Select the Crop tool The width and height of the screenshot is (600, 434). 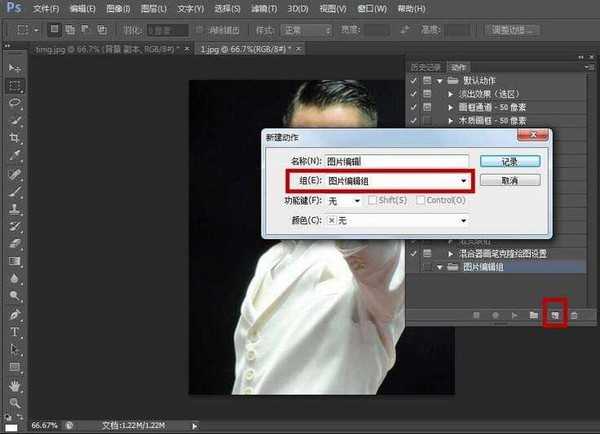click(15, 137)
